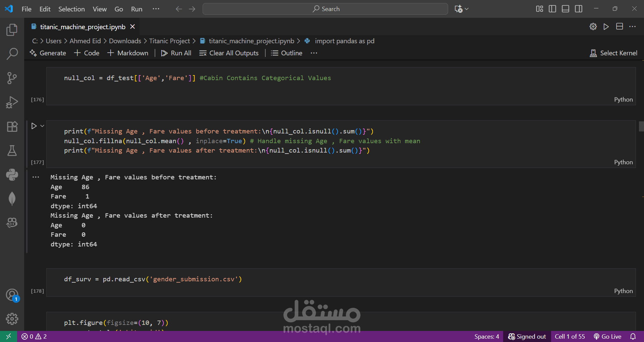
Task: Click Run All in notebook toolbar
Action: [176, 53]
